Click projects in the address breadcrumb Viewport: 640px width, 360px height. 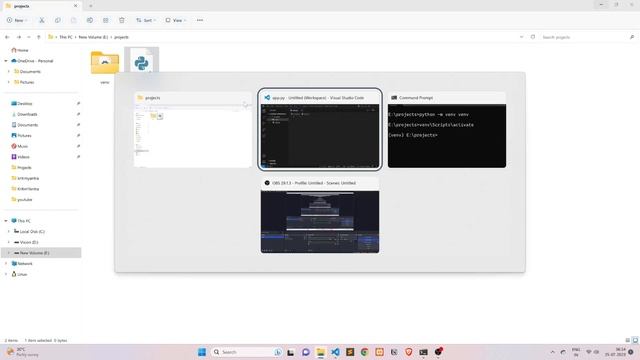121,37
